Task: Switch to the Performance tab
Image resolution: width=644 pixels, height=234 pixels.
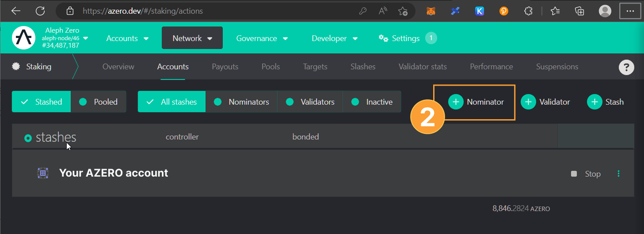Action: click(492, 67)
